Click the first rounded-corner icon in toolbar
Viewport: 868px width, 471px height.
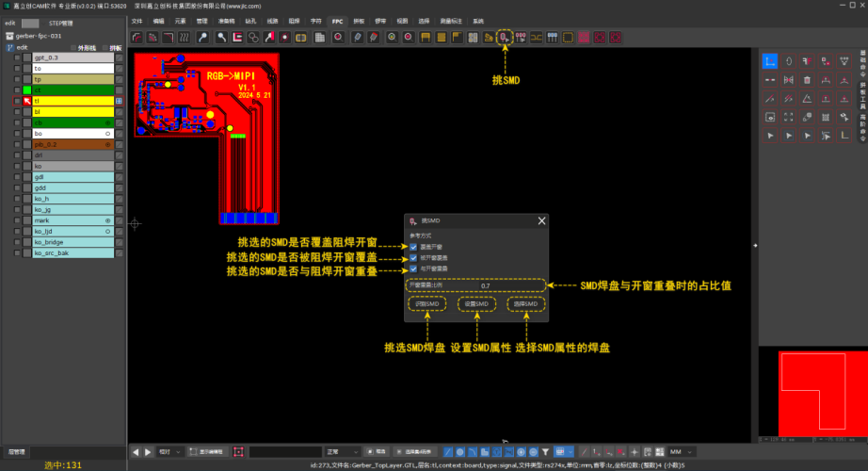pos(137,38)
